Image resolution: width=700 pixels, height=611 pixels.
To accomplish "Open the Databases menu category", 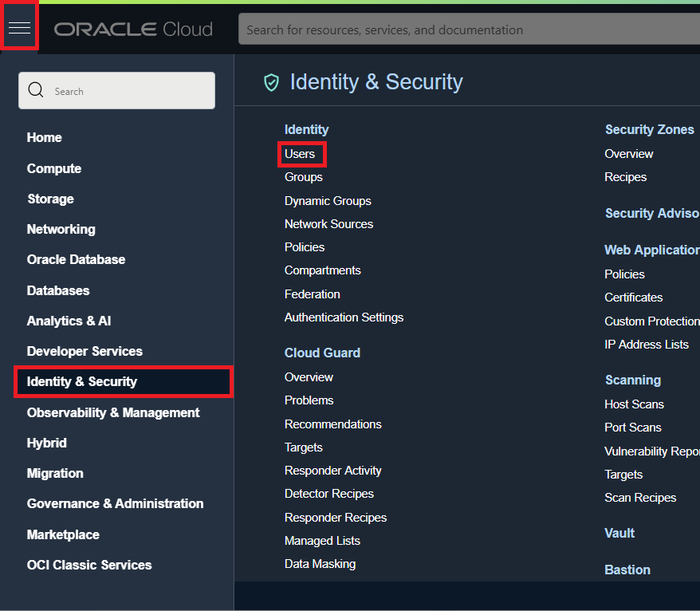I will coord(58,291).
